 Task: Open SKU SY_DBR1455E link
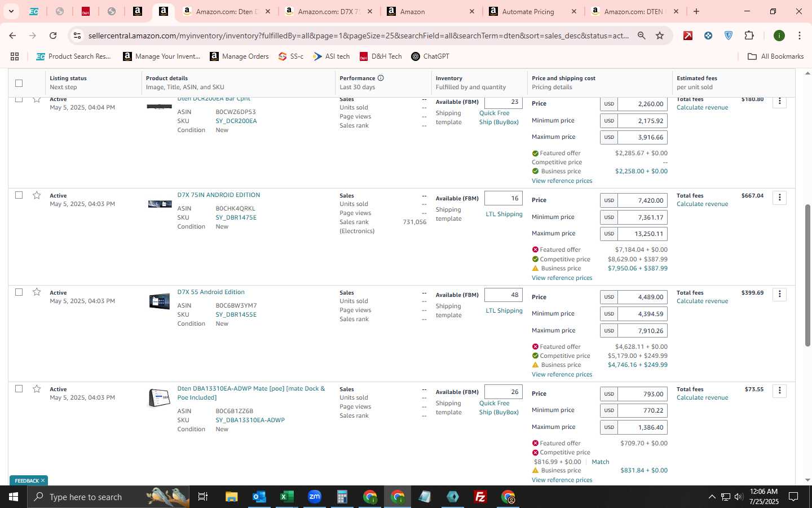pos(236,314)
